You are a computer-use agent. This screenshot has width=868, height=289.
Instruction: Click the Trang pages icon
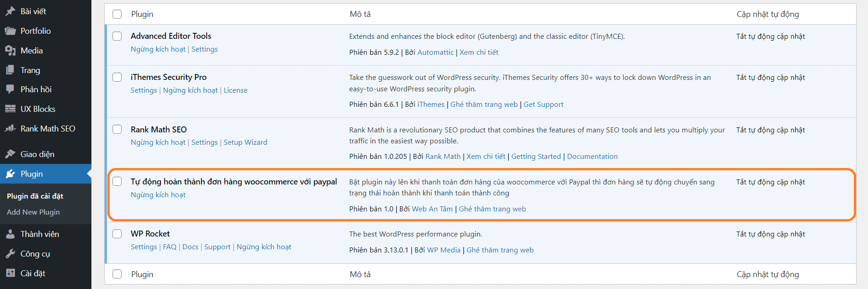point(10,70)
